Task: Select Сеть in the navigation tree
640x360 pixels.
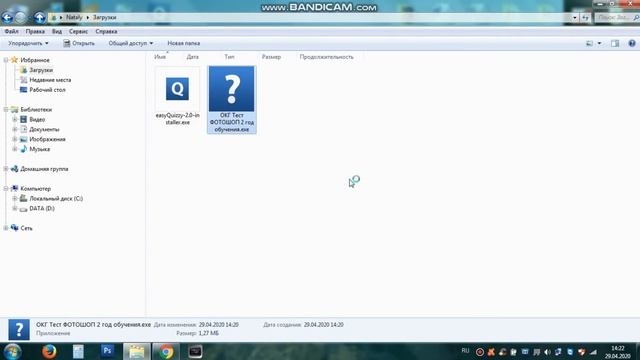Action: point(26,228)
